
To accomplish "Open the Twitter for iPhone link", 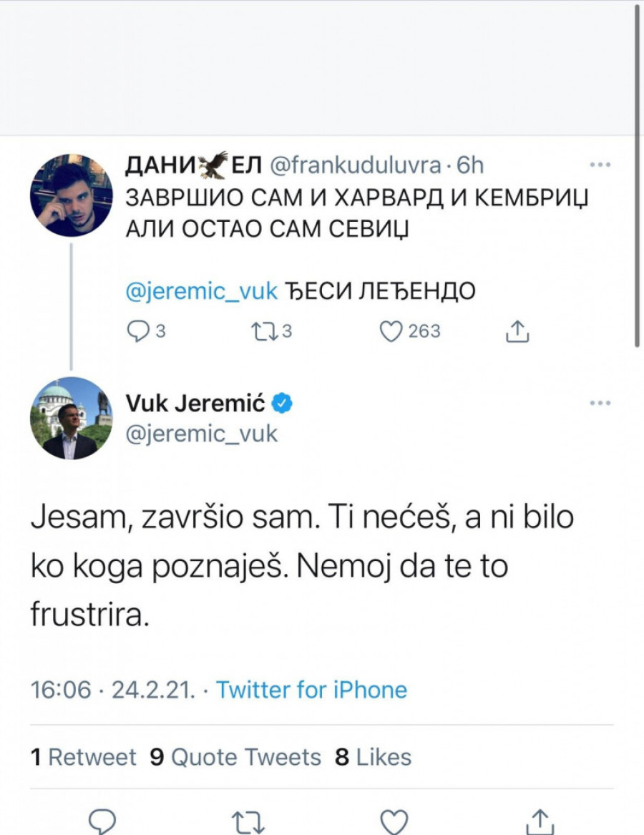I will pyautogui.click(x=311, y=690).
